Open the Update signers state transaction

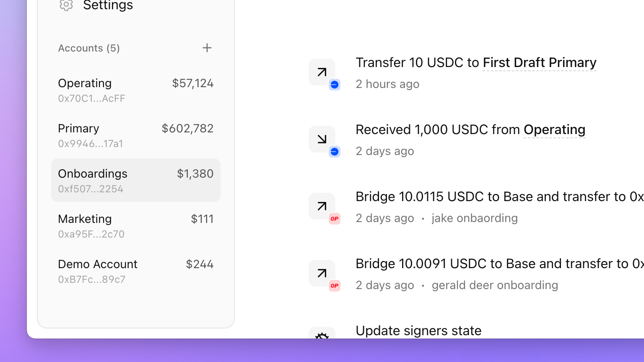pyautogui.click(x=418, y=331)
